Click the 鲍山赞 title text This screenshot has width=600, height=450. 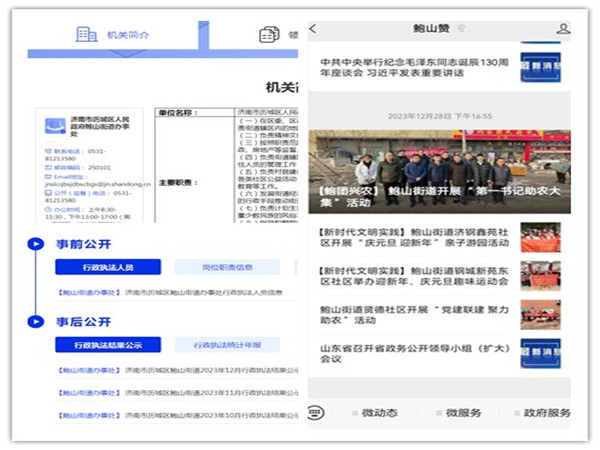pyautogui.click(x=431, y=28)
